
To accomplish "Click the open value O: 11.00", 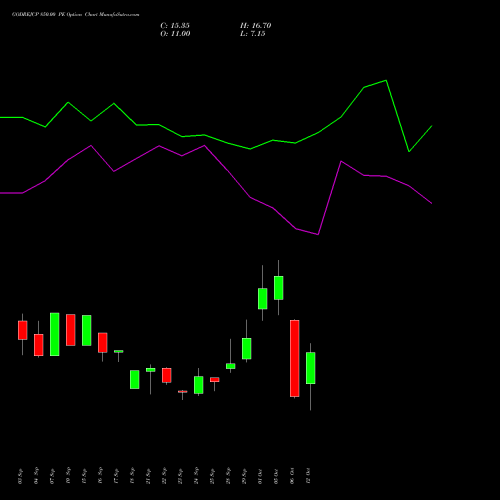I will (x=175, y=34).
